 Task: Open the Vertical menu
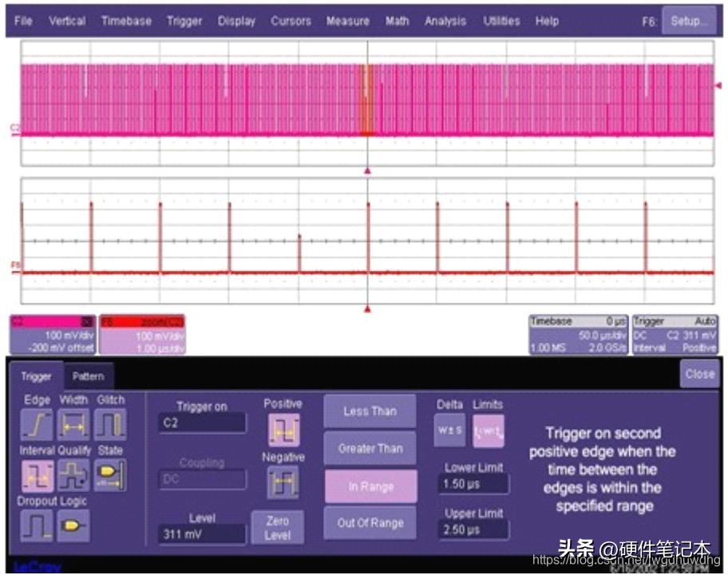point(67,21)
